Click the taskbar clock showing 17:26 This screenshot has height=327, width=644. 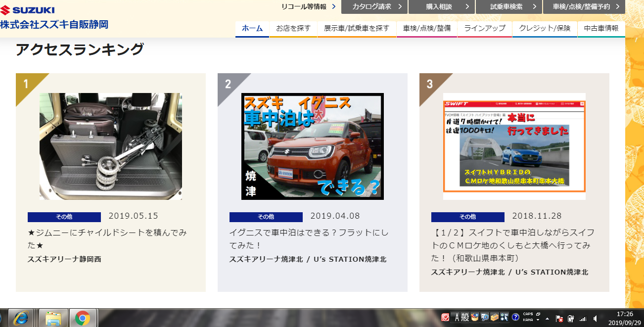(x=625, y=314)
